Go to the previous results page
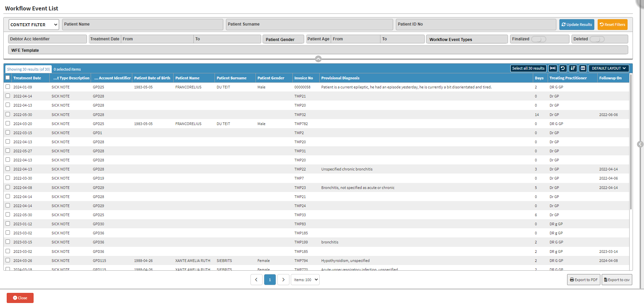Viewport: 644px width, 306px height. click(257, 280)
